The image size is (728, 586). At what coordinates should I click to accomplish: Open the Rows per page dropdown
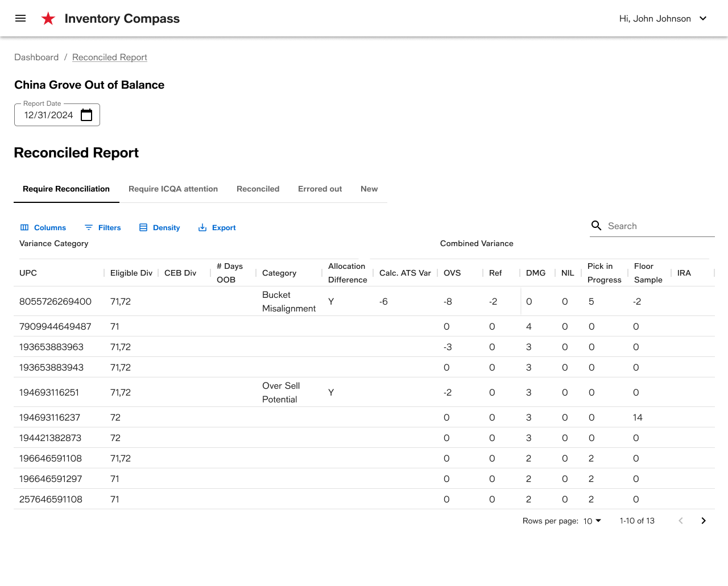tap(592, 521)
